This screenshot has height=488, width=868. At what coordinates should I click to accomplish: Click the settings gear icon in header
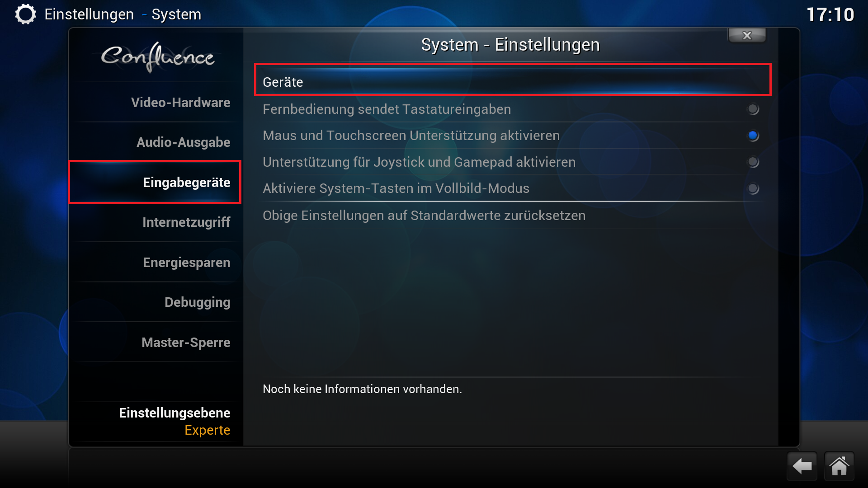point(25,14)
